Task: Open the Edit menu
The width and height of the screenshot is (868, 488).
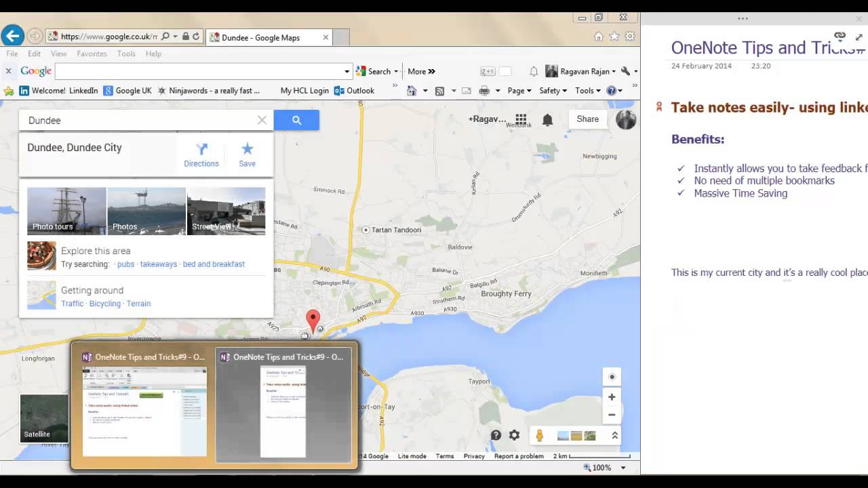Action: [35, 54]
